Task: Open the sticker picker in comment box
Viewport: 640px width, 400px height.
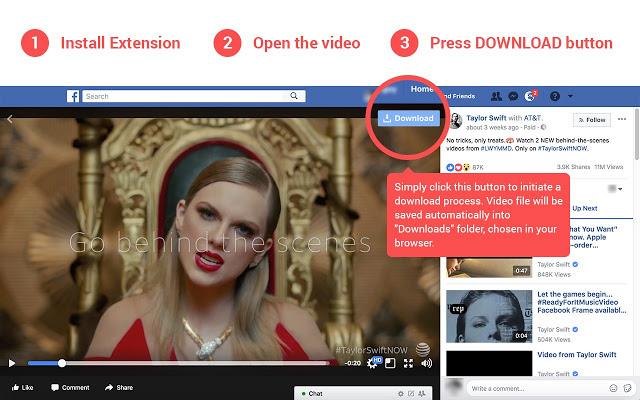Action: point(627,388)
